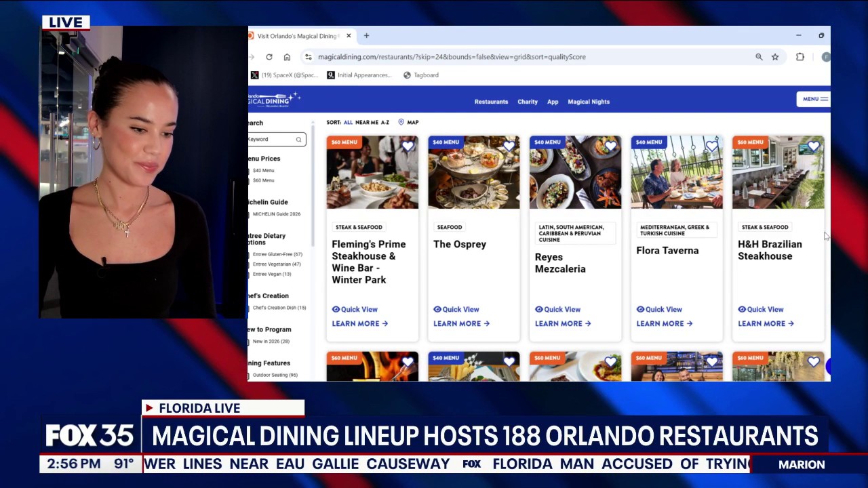Quick View Reyes Mezcaleria

[557, 309]
